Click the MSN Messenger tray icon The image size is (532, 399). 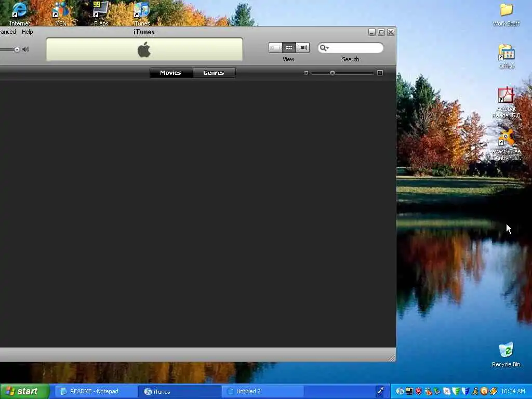pos(429,391)
